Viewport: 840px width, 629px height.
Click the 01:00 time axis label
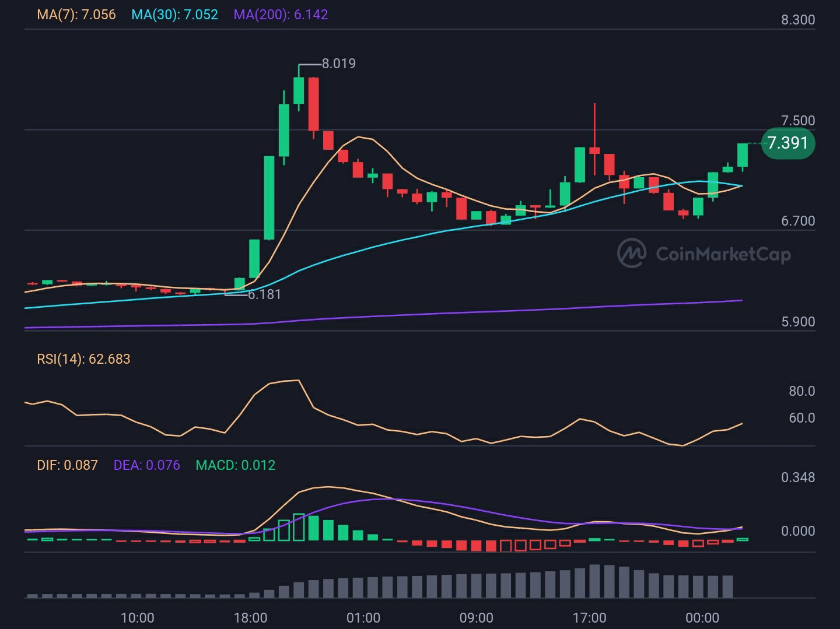pyautogui.click(x=363, y=618)
